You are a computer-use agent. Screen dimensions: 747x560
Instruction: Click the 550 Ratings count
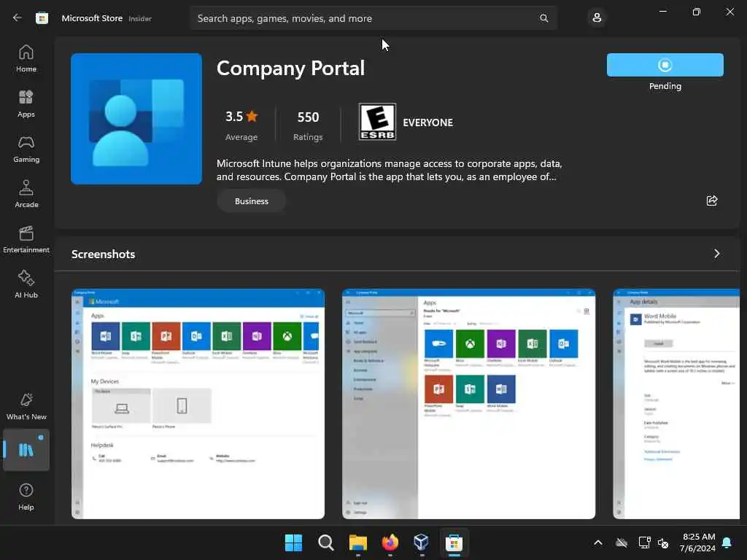pos(308,125)
